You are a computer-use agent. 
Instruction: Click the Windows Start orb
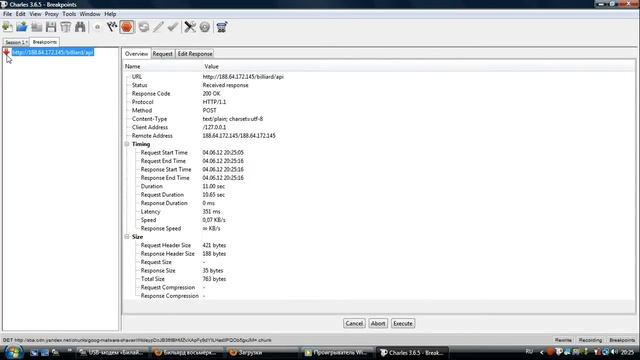coord(13,352)
